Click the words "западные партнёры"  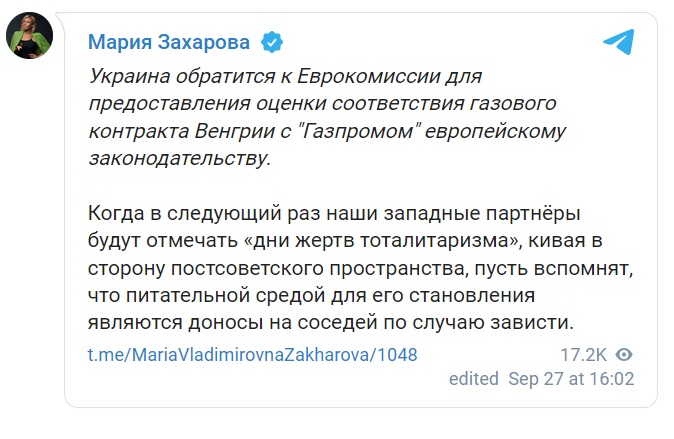tap(481, 214)
